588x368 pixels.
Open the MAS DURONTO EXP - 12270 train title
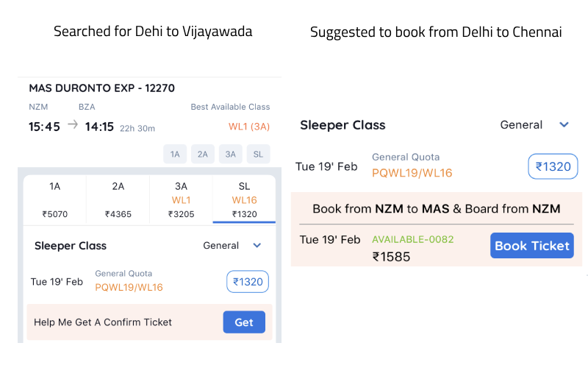coord(101,88)
